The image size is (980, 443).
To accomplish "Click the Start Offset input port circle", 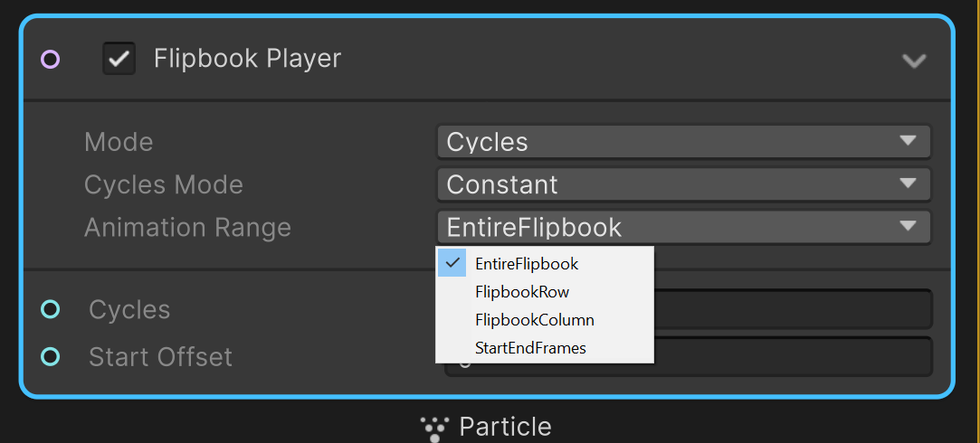I will 51,356.
